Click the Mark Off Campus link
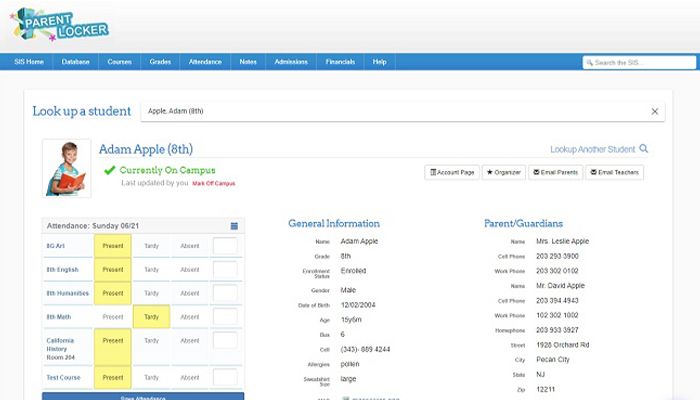Viewport: 700px width, 400px height. coord(214,184)
